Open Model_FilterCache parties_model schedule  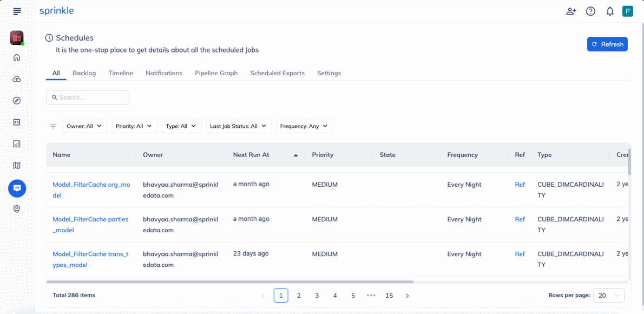pyautogui.click(x=90, y=225)
